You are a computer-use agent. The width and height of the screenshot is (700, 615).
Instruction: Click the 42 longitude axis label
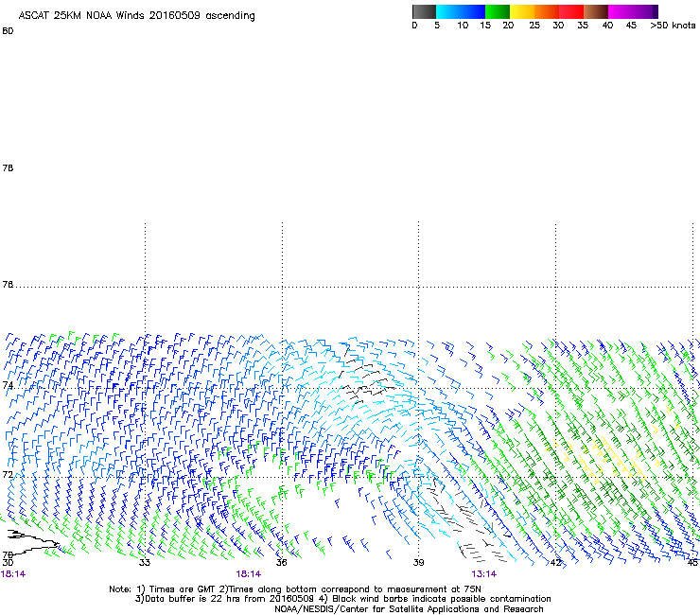pos(555,563)
